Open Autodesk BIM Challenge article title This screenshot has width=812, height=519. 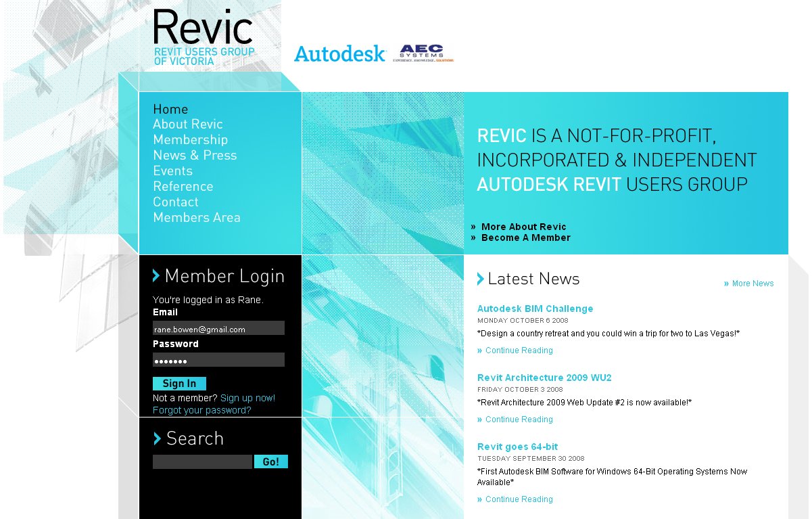(x=535, y=309)
